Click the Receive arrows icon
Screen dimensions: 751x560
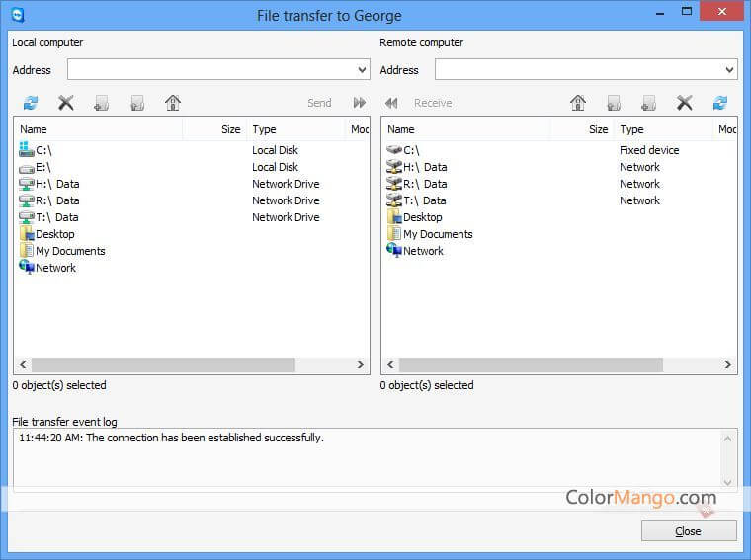[x=391, y=103]
